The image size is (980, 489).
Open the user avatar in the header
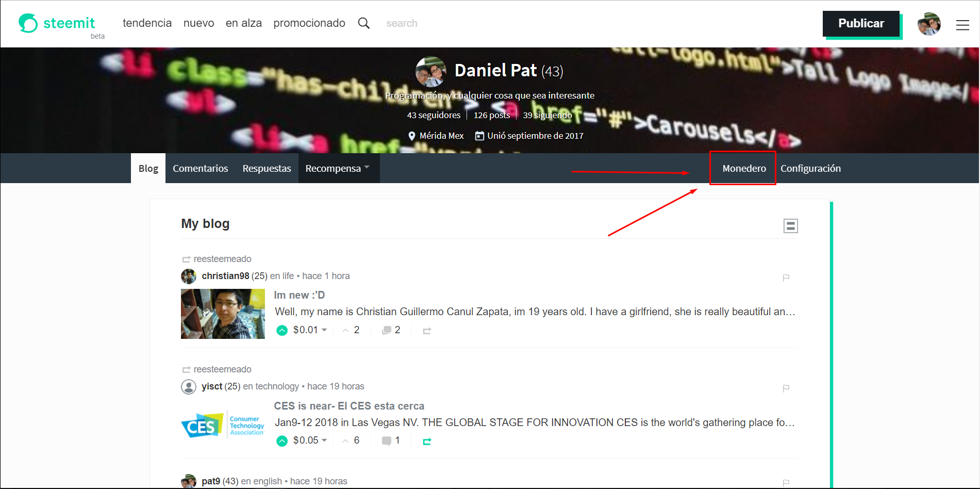pyautogui.click(x=929, y=24)
